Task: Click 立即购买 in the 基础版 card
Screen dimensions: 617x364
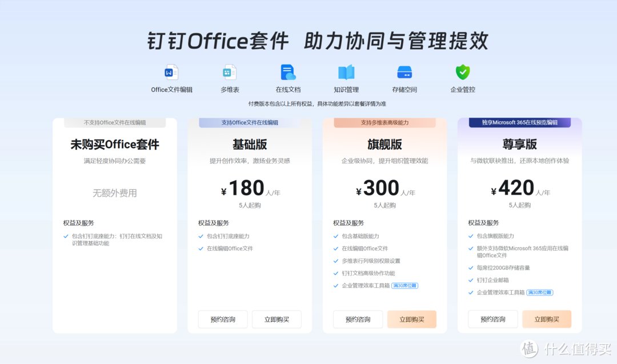Action: pyautogui.click(x=277, y=319)
